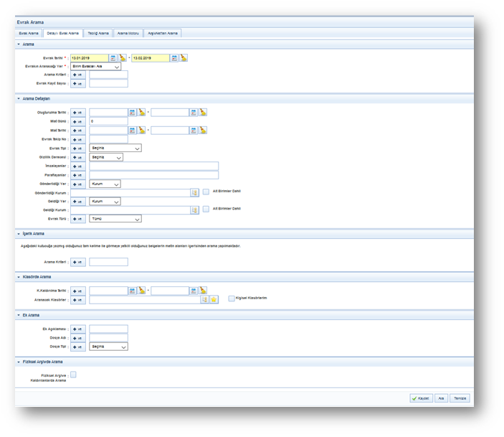Click the star icon beside Aranacak Klasörler
The width and height of the screenshot is (504, 437).
(213, 299)
